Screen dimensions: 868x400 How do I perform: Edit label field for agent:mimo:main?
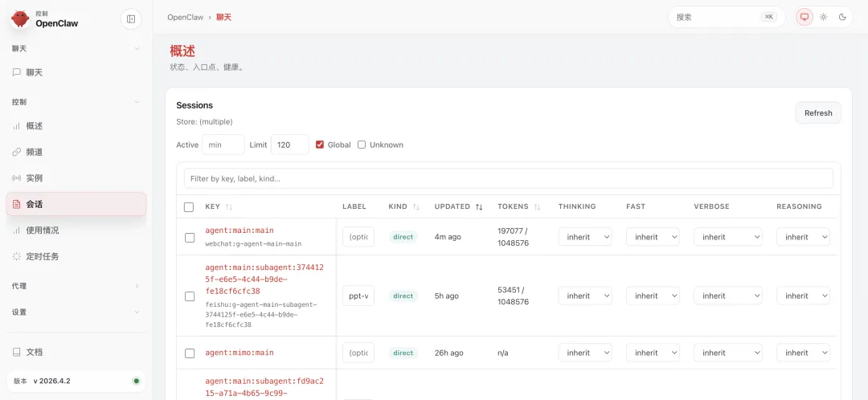pyautogui.click(x=358, y=353)
